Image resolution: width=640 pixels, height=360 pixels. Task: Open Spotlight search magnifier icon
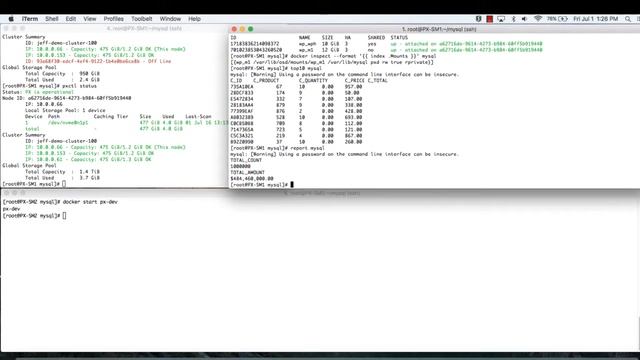pyautogui.click(x=628, y=19)
